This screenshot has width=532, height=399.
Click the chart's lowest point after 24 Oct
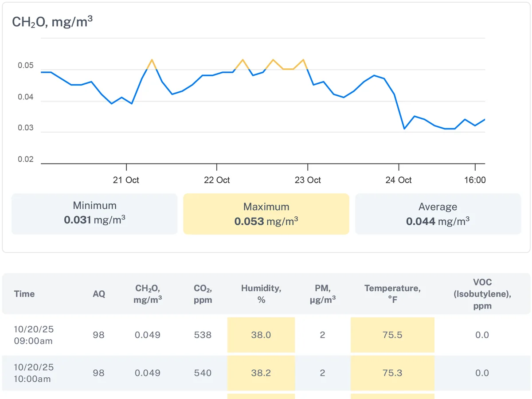pyautogui.click(x=404, y=129)
